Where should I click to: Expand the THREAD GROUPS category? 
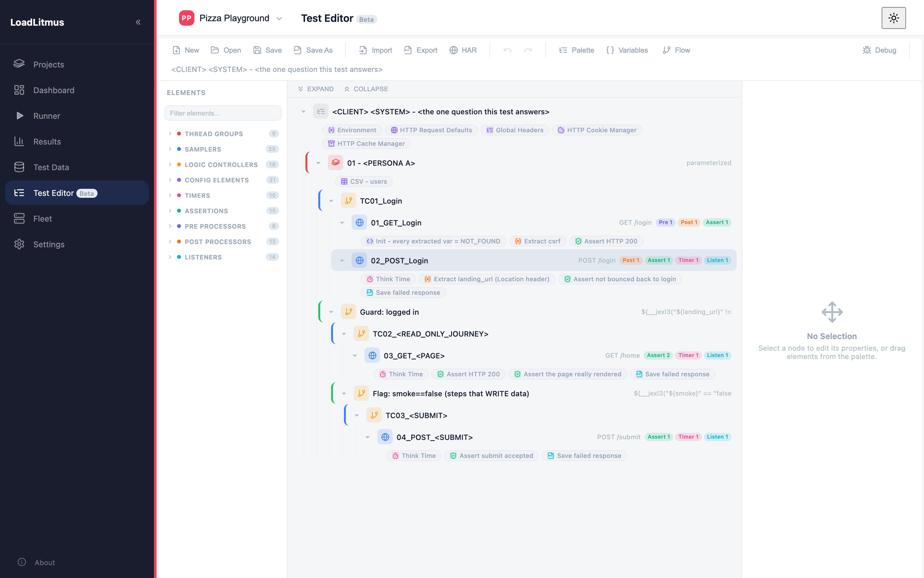pos(223,133)
